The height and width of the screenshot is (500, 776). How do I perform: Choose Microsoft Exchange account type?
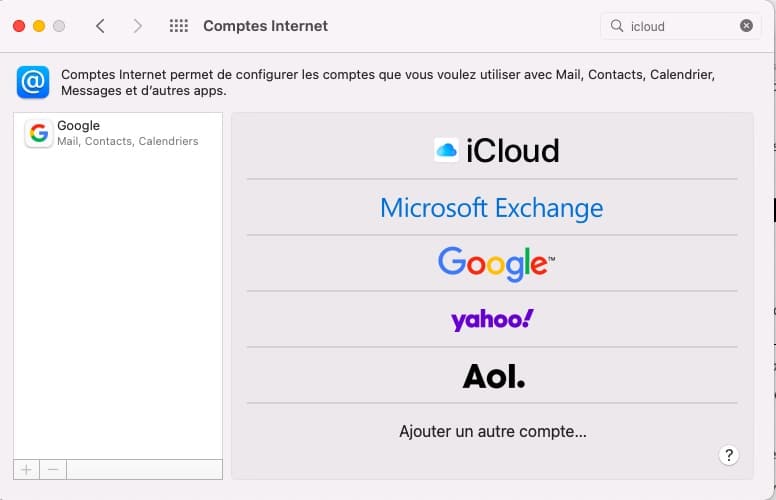click(492, 207)
